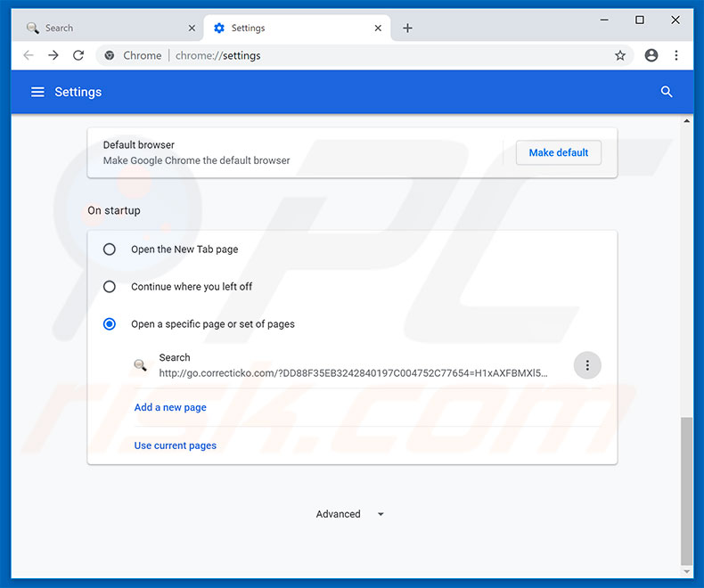Open the Chrome three-dot menu
704x588 pixels.
point(676,55)
